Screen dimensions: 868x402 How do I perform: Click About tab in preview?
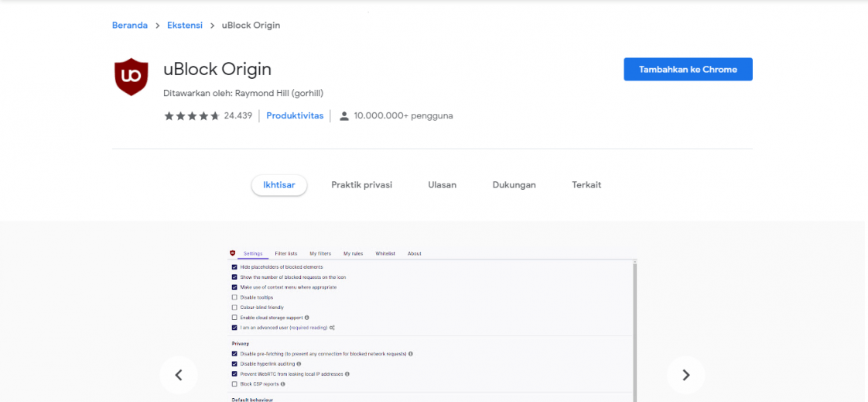click(x=415, y=253)
